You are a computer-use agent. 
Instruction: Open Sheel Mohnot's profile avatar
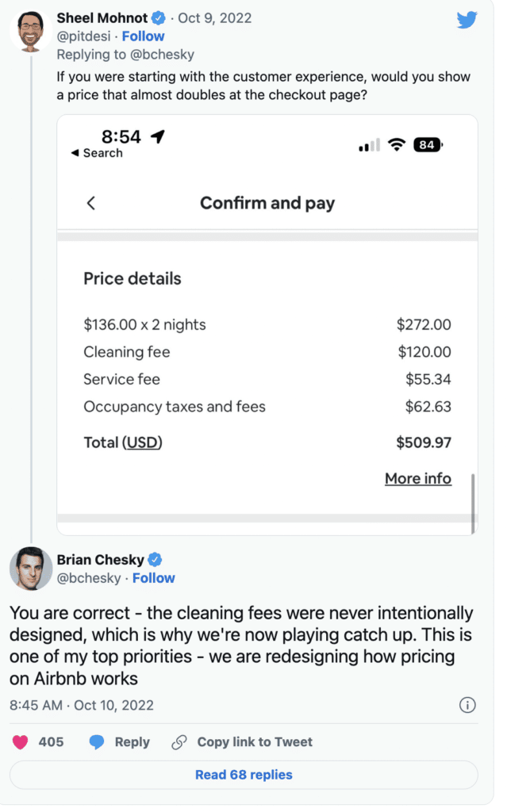click(x=31, y=32)
